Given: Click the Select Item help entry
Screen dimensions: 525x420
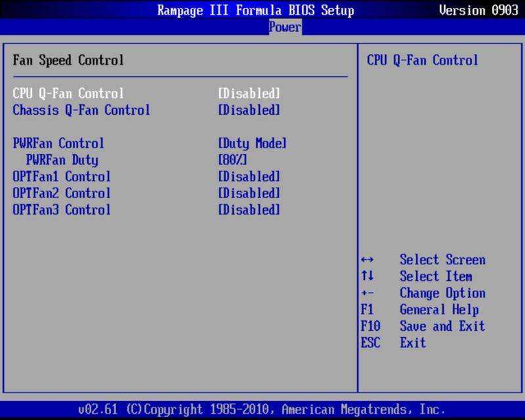Looking at the screenshot, I should coord(436,276).
